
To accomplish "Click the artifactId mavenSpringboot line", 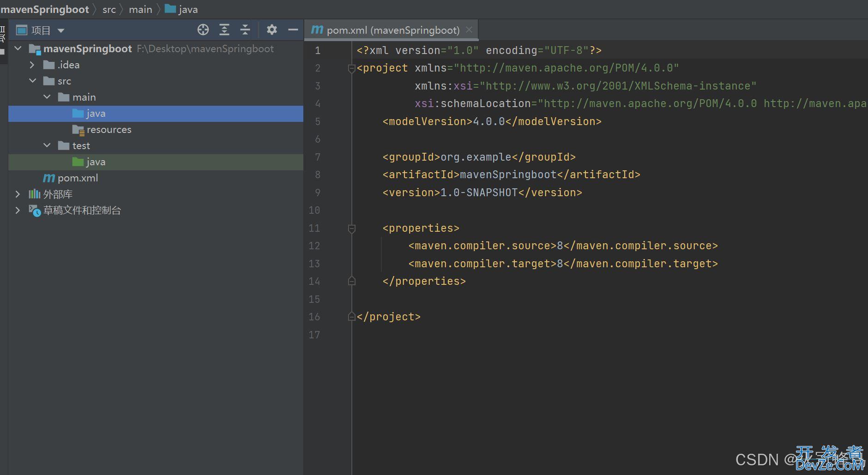I will [511, 174].
